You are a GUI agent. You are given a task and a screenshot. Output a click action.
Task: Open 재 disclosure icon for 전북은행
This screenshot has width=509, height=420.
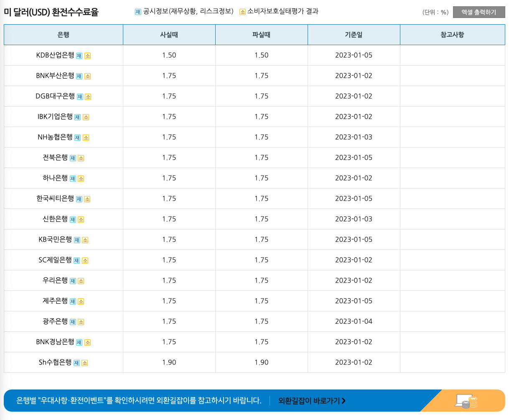[73, 158]
